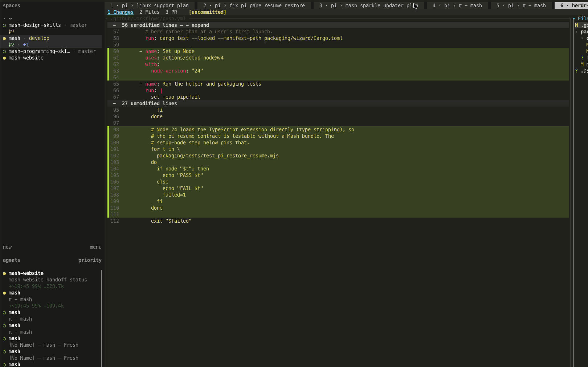
Task: Click the tilde home space entry
Action: click(x=10, y=19)
